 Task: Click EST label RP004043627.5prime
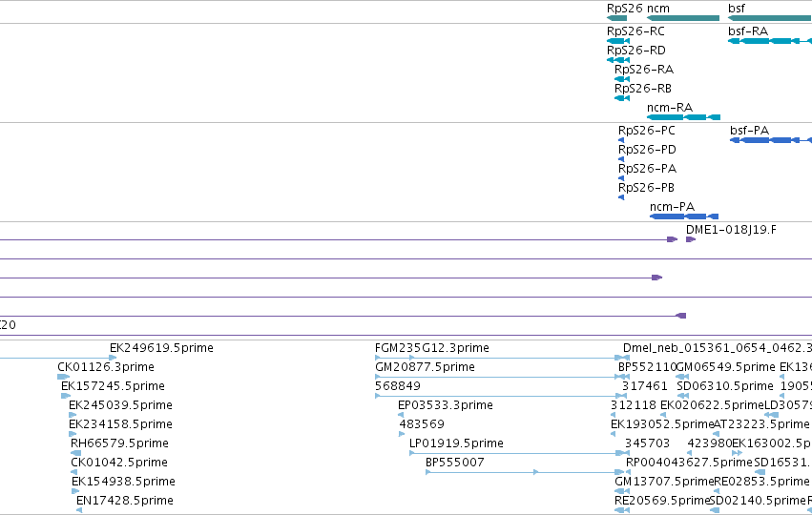pyautogui.click(x=689, y=463)
